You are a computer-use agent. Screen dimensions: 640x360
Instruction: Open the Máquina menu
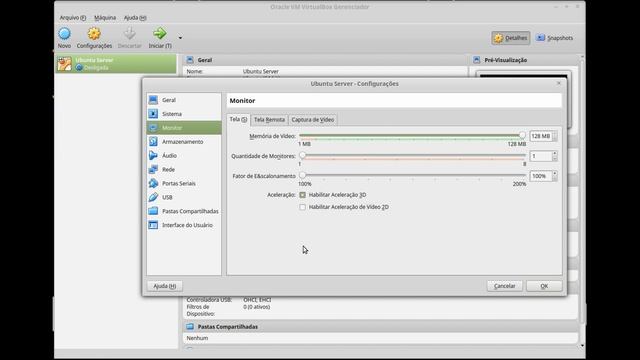pos(105,18)
